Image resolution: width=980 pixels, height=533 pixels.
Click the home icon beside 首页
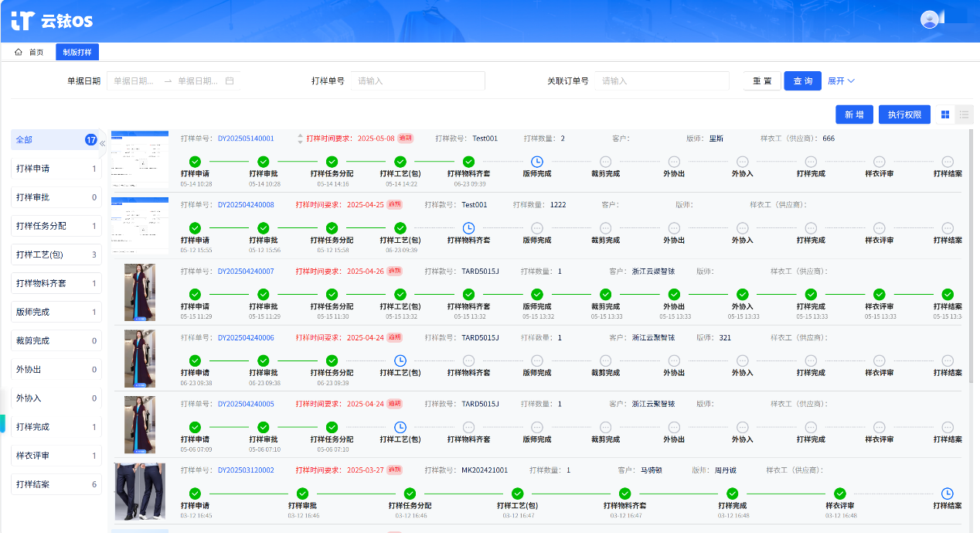pos(18,53)
